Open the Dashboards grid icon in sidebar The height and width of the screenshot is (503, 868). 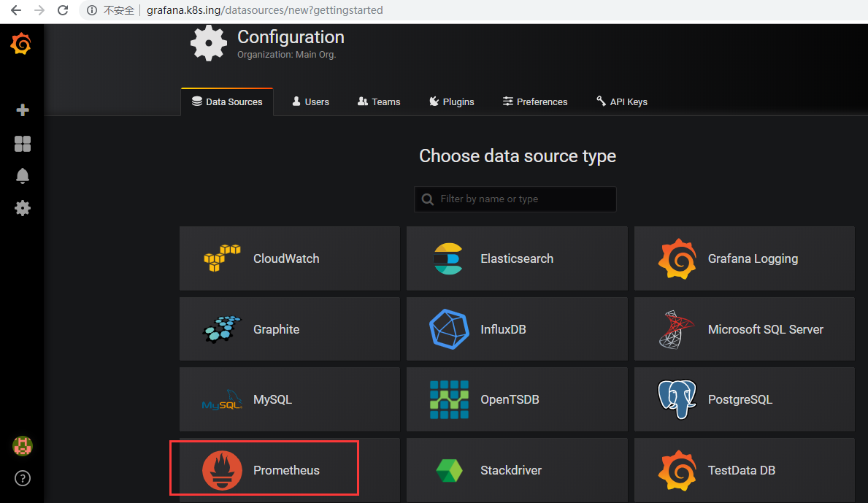(23, 144)
